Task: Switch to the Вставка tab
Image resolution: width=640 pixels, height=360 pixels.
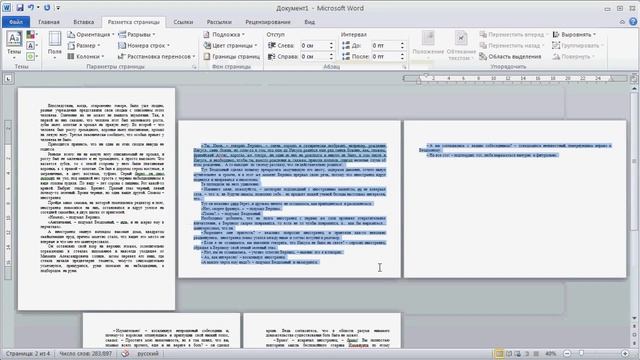Action: tap(84, 22)
